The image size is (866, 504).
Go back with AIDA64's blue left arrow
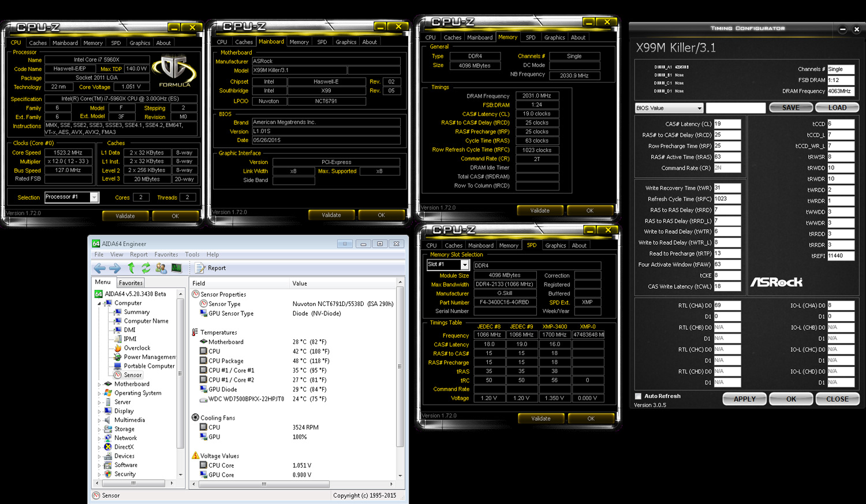pyautogui.click(x=99, y=268)
